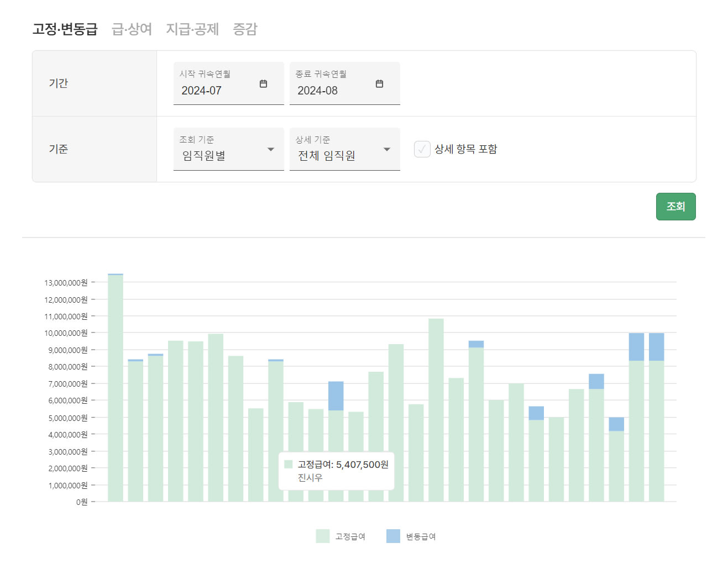728x564 pixels.
Task: Click the 상세 항목 포함 label text
Action: click(465, 149)
